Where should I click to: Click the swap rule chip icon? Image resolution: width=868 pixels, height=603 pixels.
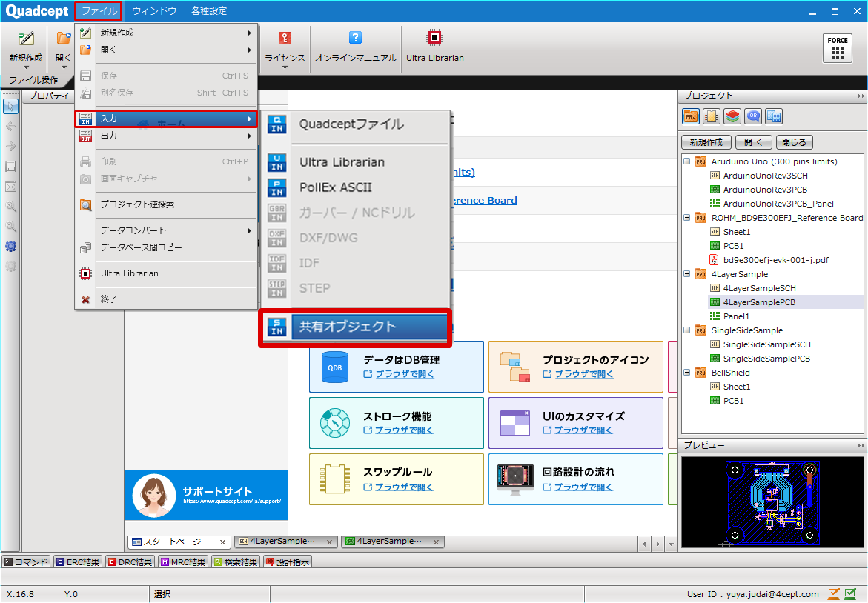click(x=335, y=479)
